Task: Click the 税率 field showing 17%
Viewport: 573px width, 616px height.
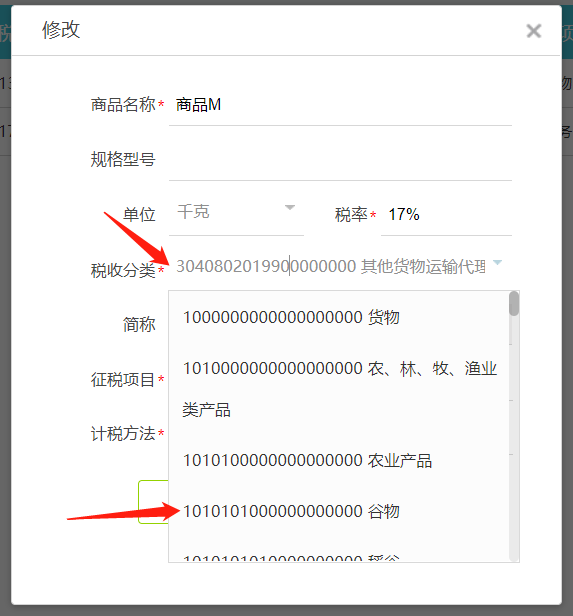Action: 446,214
